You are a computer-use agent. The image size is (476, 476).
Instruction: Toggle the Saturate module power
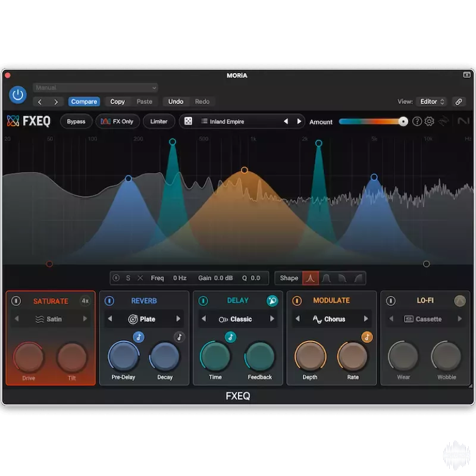pyautogui.click(x=16, y=301)
